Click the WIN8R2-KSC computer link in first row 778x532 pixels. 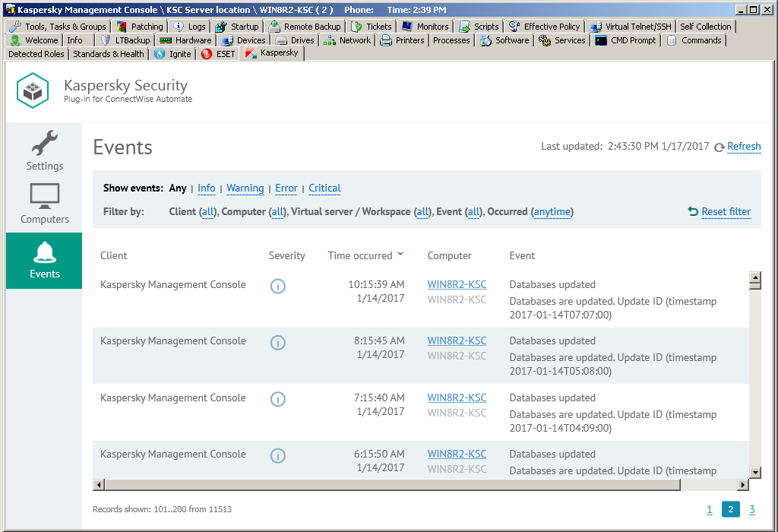pos(457,284)
